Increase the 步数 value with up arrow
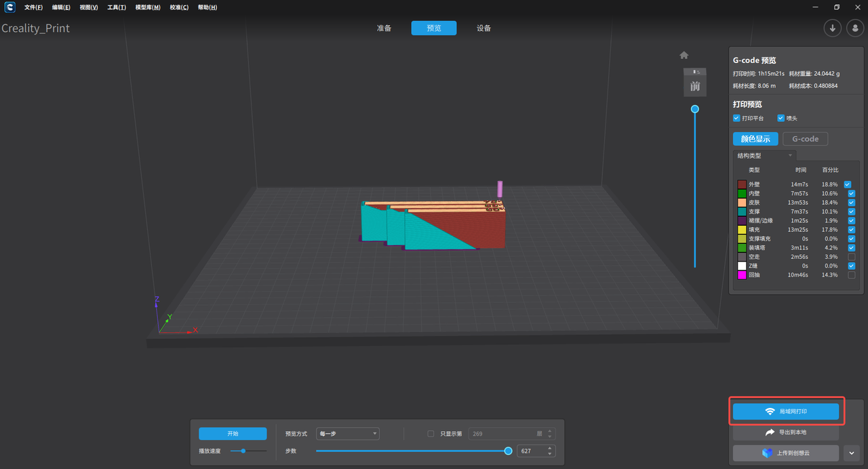This screenshot has height=469, width=868. [x=550, y=448]
